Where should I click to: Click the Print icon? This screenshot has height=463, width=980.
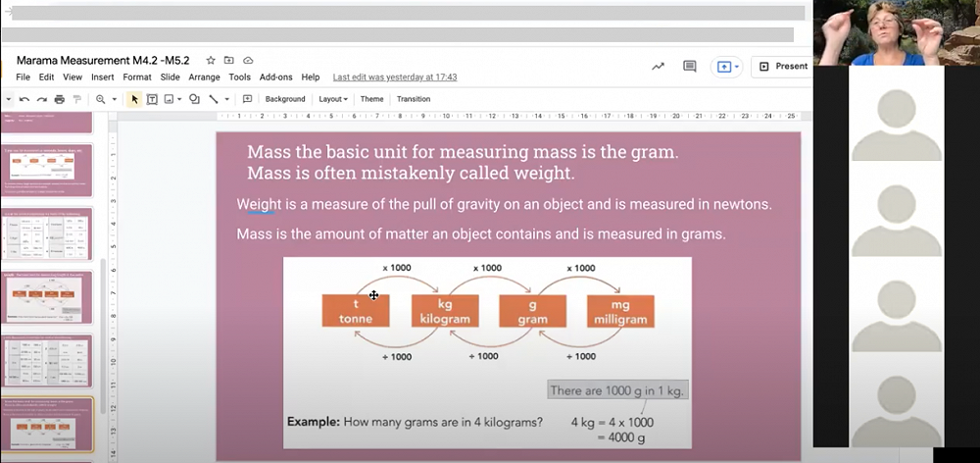click(x=59, y=99)
